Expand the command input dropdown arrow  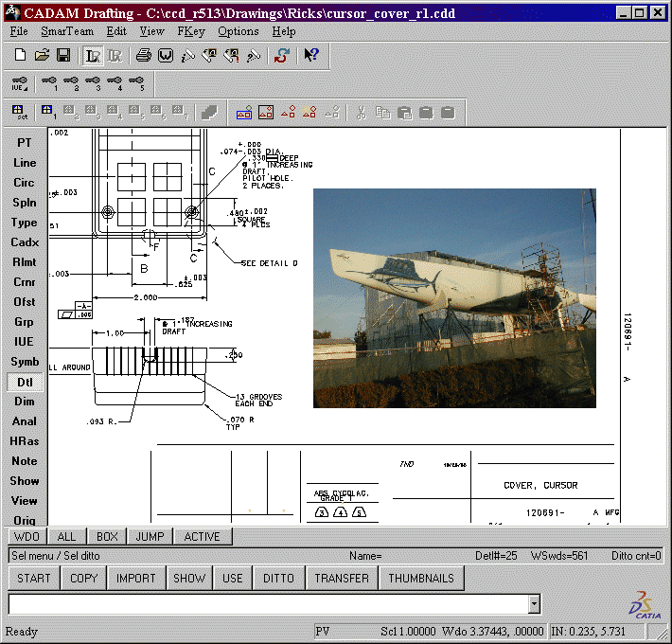534,603
